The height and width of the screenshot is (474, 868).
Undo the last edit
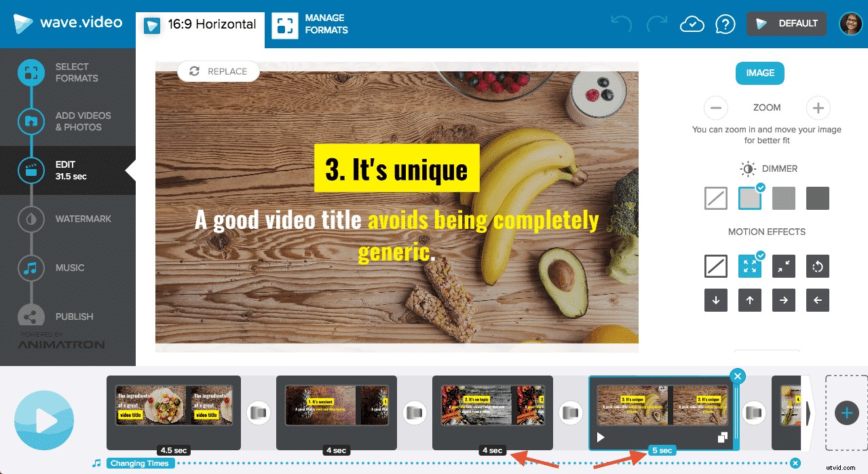pos(620,23)
